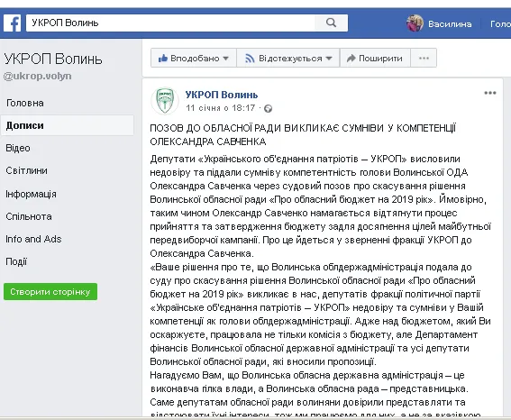Click the search magnifier button
Viewport: 511px width, 420px height.
coord(331,23)
